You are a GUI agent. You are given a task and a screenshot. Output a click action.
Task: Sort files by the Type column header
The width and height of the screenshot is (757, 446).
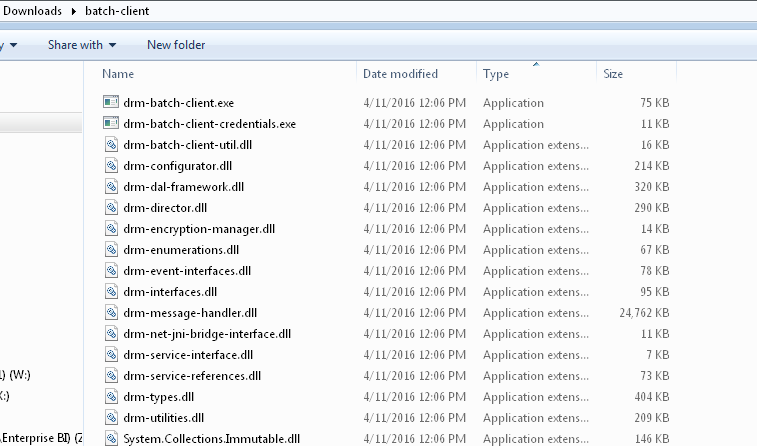click(x=496, y=74)
